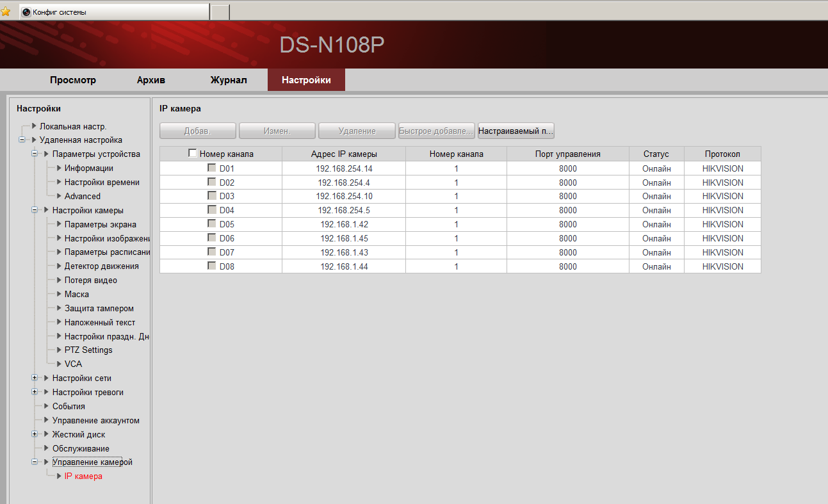The width and height of the screenshot is (828, 504).
Task: Select the 192.168.1.42 address cell
Action: point(344,225)
